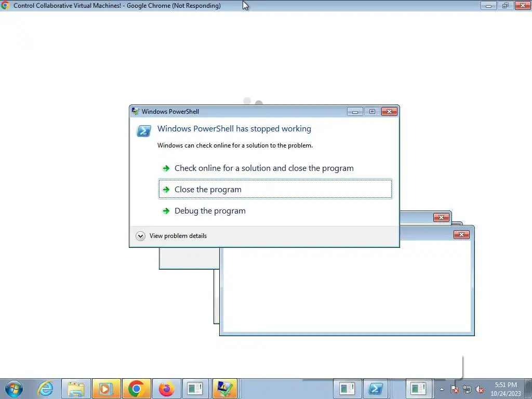The image size is (532, 399).
Task: Open the Windows Start menu
Action: click(14, 389)
